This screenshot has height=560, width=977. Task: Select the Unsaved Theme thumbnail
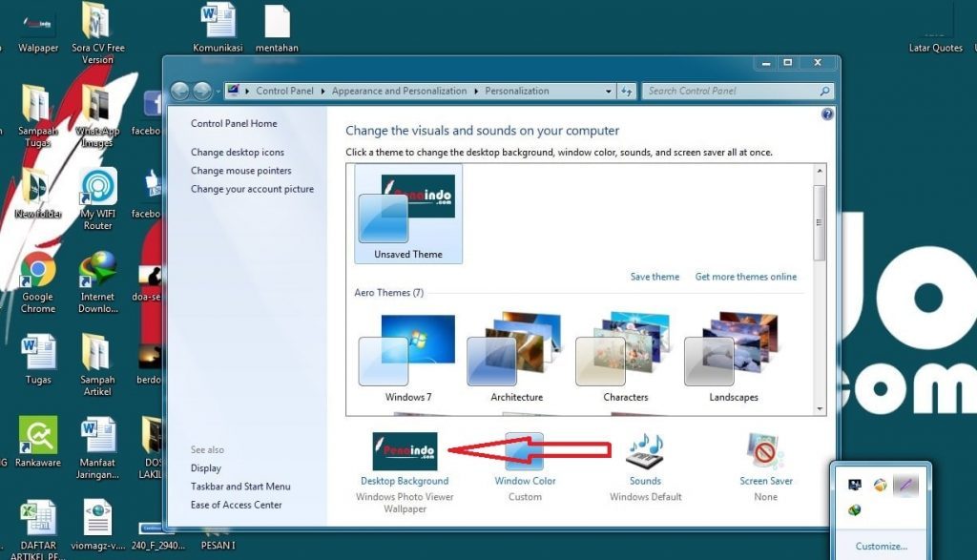(408, 215)
